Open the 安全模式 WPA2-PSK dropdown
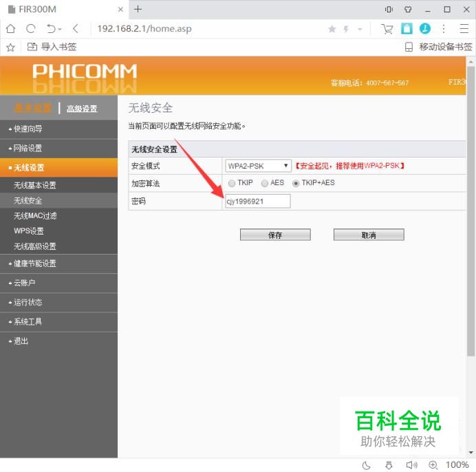476x472 pixels. click(x=258, y=166)
